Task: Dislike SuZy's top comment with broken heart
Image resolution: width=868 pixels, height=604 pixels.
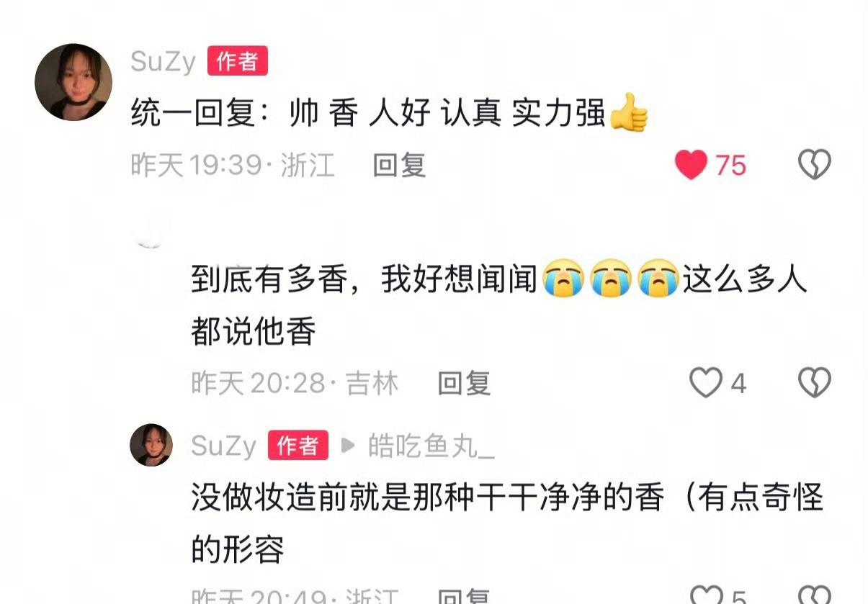Action: tap(815, 166)
